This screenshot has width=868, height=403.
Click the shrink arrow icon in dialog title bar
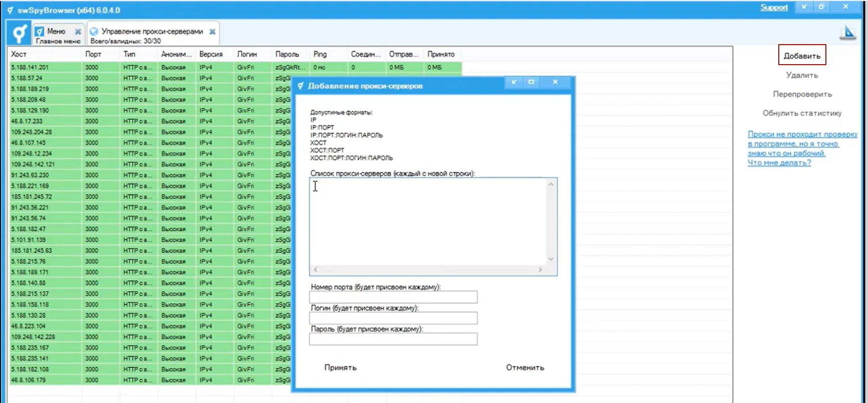pos(514,82)
